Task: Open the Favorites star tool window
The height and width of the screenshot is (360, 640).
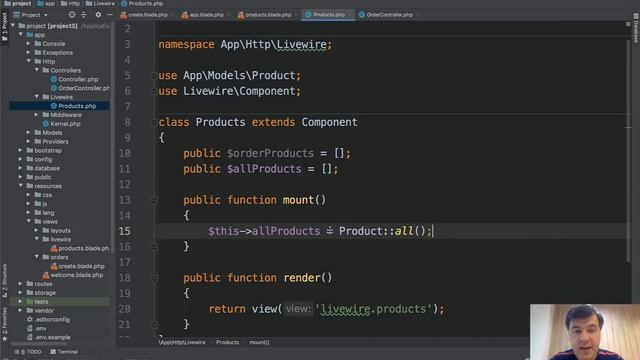Action: (4, 325)
